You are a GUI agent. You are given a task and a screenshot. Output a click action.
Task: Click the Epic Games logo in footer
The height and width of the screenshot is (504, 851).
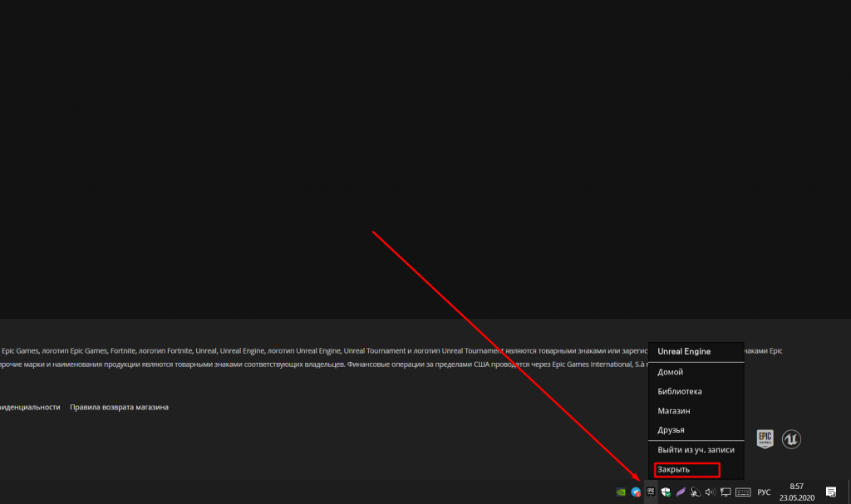[765, 439]
